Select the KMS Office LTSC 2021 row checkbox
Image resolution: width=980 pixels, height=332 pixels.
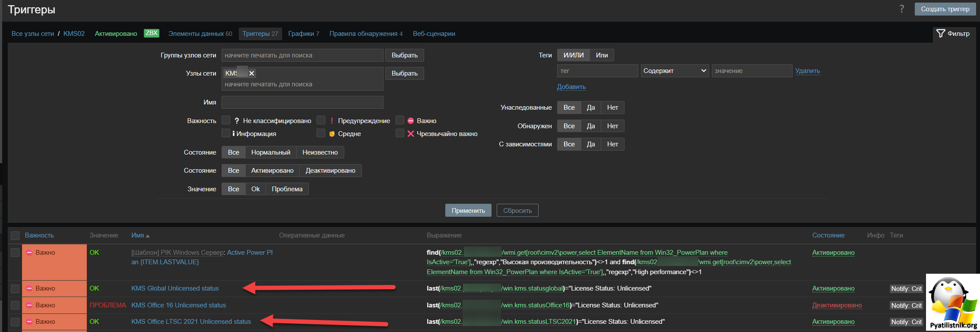(x=15, y=322)
